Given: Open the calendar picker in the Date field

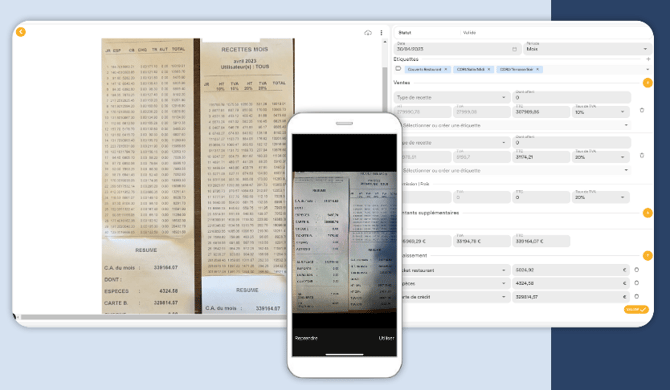Looking at the screenshot, I should point(514,49).
